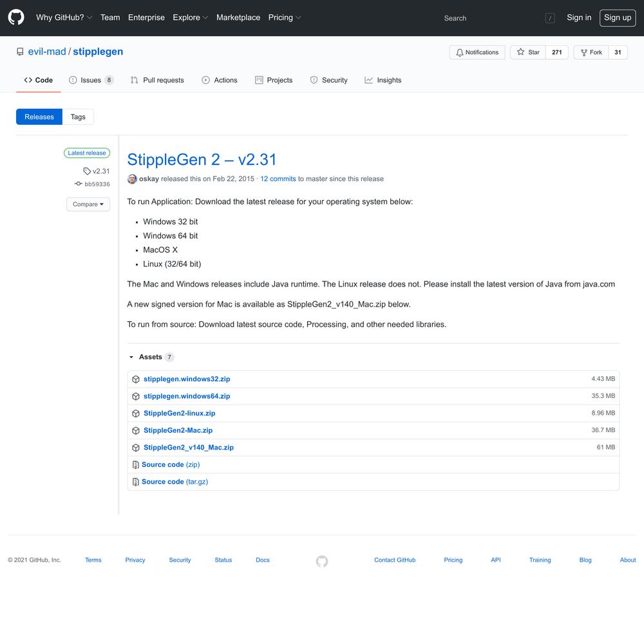Click package icon beside stipplegen.windows32.zip
This screenshot has height=644, width=644.
tap(136, 379)
